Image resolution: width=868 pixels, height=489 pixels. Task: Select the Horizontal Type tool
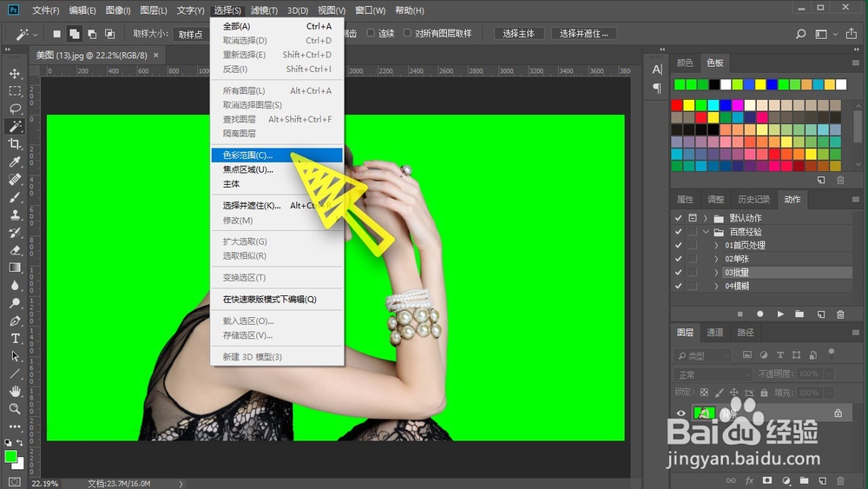click(x=15, y=339)
